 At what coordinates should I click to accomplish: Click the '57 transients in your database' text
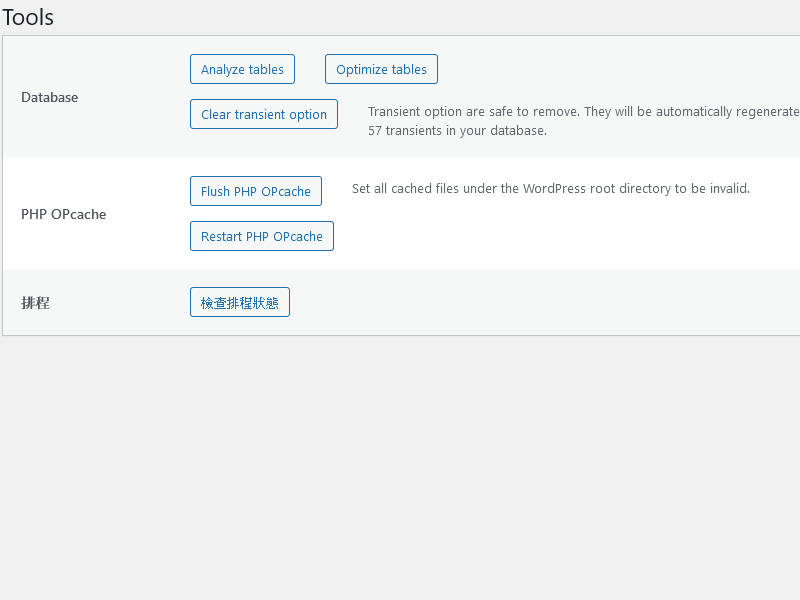(457, 131)
